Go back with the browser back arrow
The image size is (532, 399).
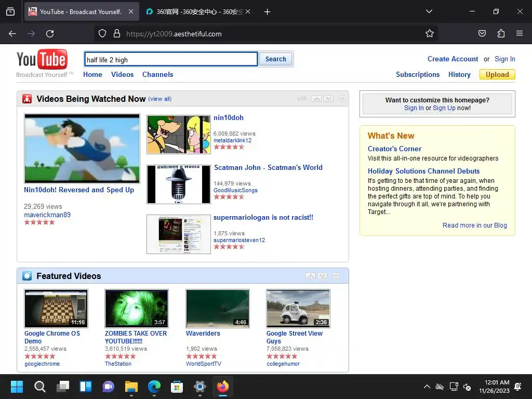[12, 34]
